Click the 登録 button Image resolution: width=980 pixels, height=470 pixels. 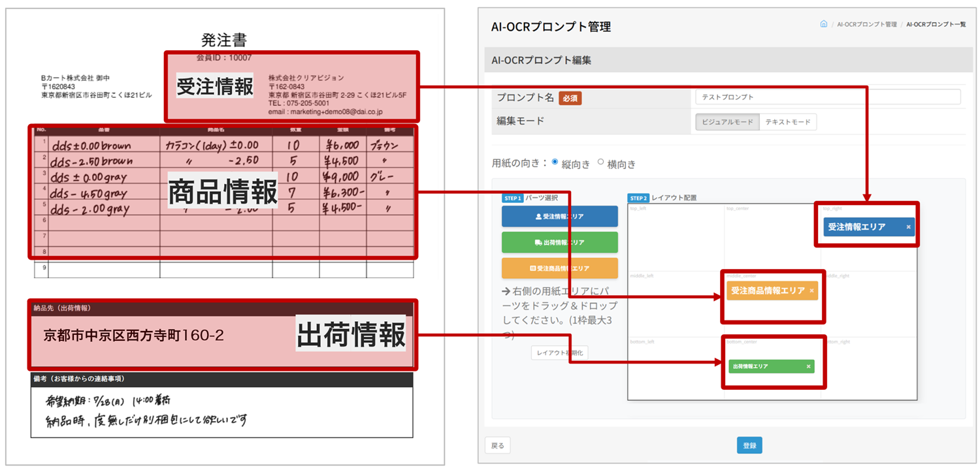[x=749, y=445]
